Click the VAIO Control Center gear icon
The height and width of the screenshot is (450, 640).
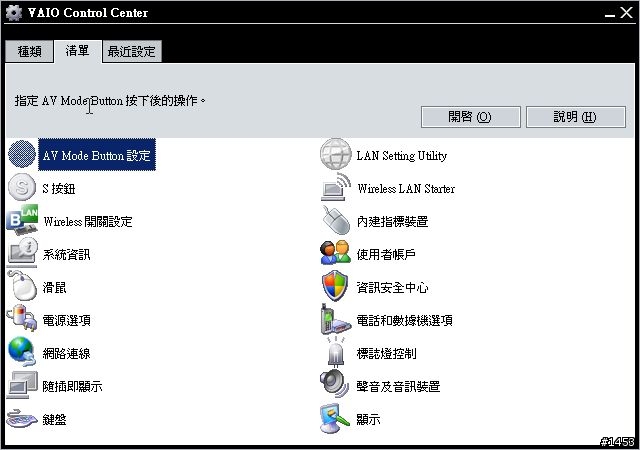(14, 13)
